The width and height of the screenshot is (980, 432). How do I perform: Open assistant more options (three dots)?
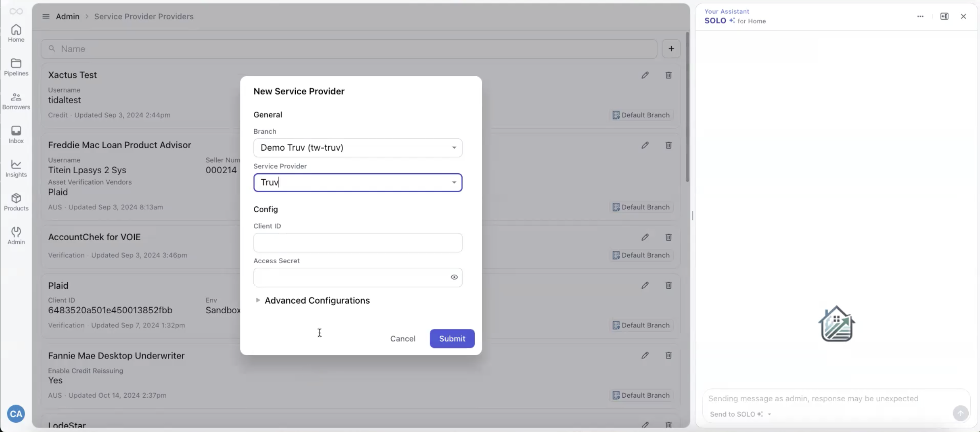(920, 16)
